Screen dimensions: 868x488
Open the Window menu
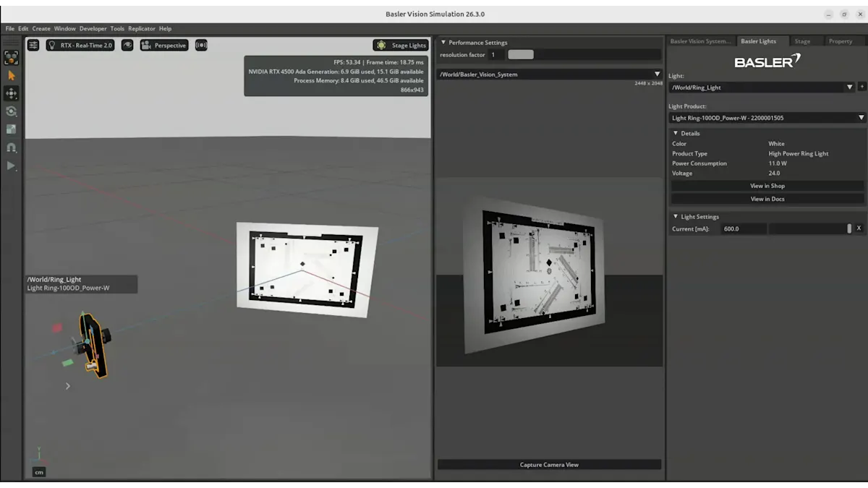pyautogui.click(x=65, y=29)
